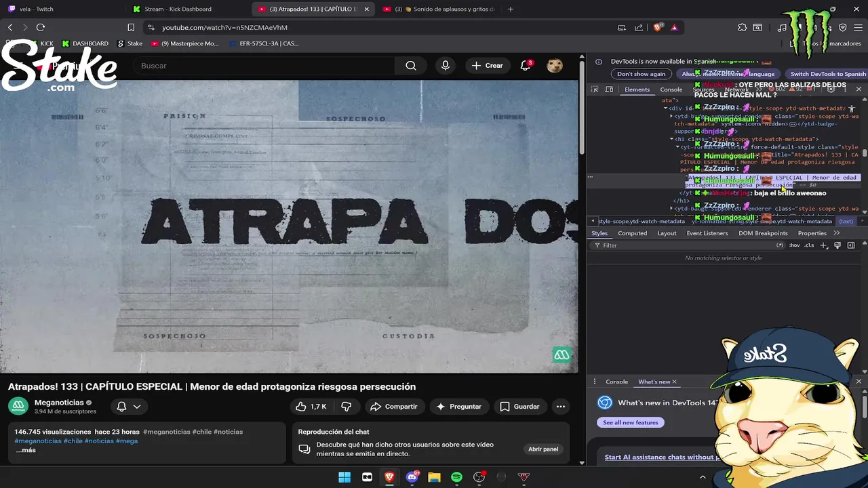868x488 pixels.
Task: Expand description with ...más
Action: click(26, 450)
